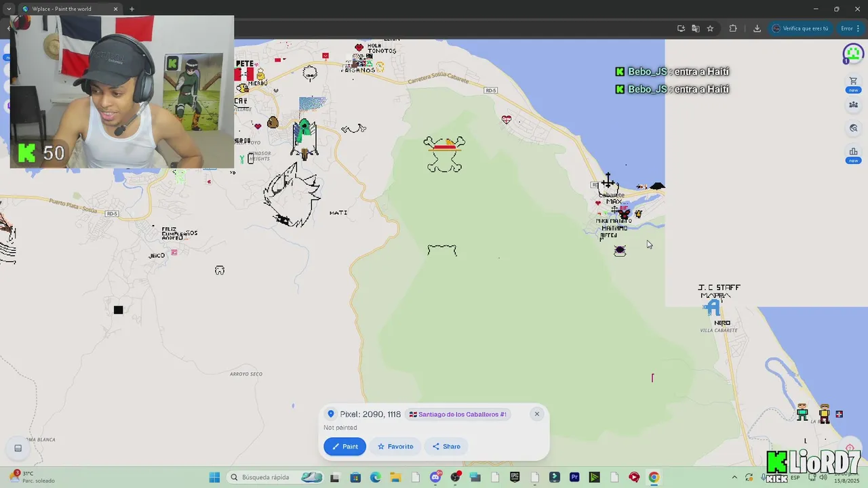Open the leaderboard bar chart button
Image resolution: width=868 pixels, height=488 pixels.
[853, 152]
